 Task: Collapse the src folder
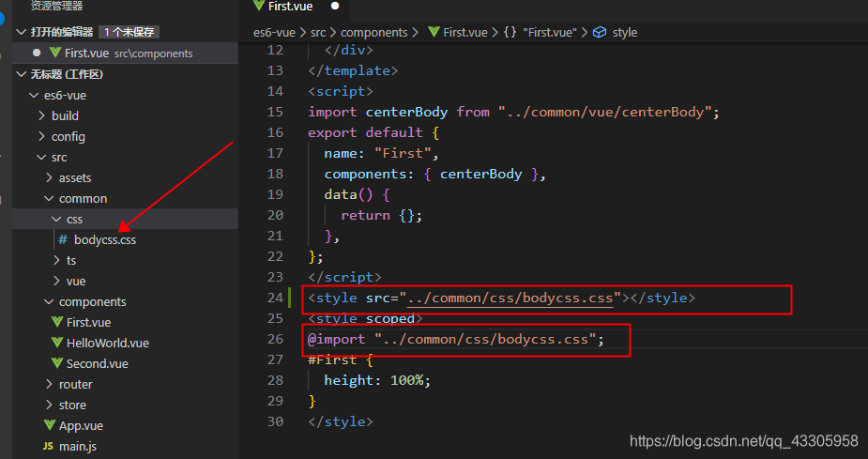(41, 158)
